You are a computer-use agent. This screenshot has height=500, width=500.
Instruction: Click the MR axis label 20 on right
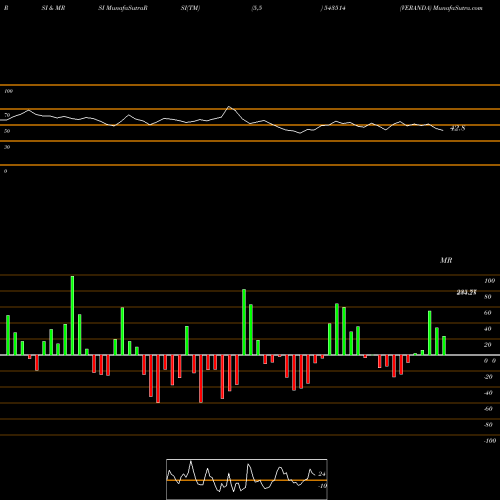[488, 345]
